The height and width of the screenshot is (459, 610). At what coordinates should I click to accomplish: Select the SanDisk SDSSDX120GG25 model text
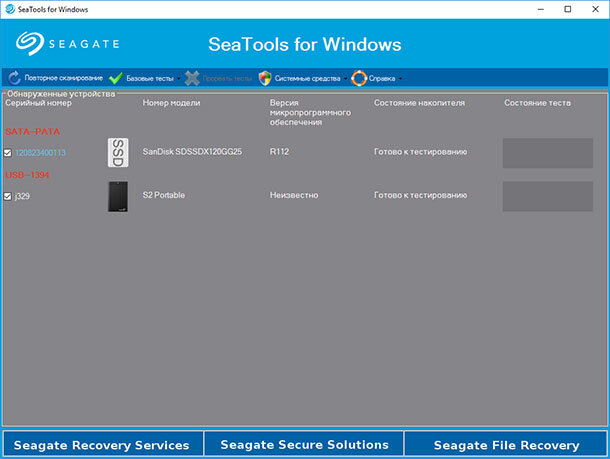[192, 151]
